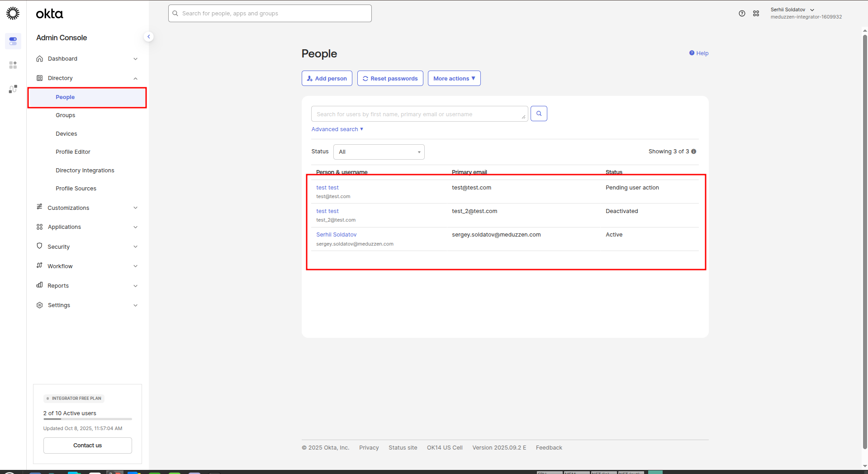Open the Admin Console toggle icon in left rail
This screenshot has width=868, height=474.
[13, 41]
